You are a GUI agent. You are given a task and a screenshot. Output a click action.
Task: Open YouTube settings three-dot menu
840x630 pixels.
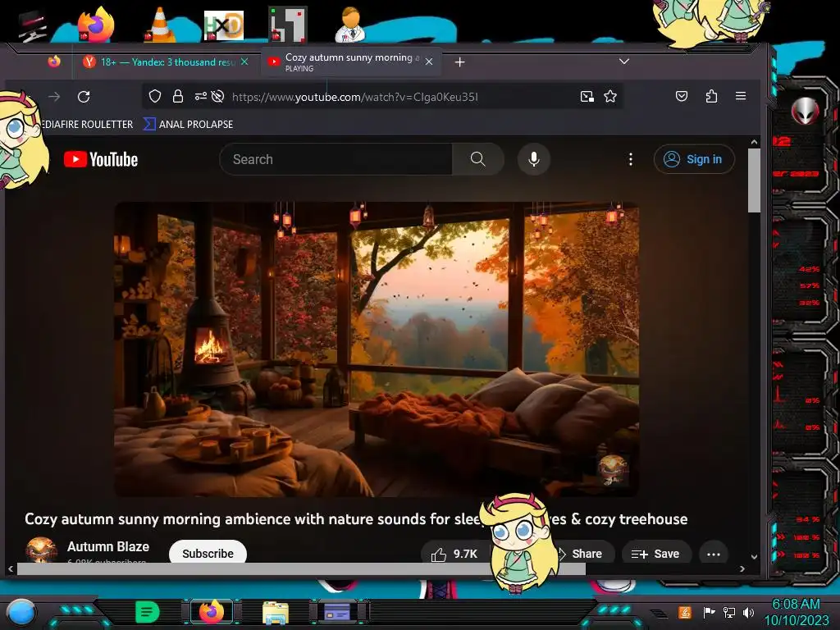click(631, 159)
